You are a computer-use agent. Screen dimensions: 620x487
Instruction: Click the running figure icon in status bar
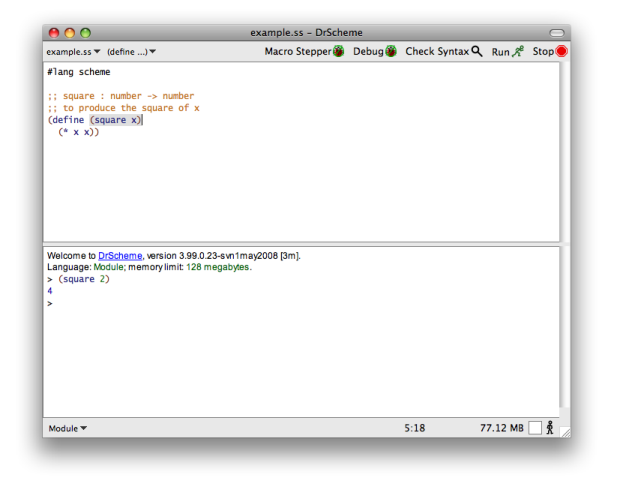click(549, 428)
